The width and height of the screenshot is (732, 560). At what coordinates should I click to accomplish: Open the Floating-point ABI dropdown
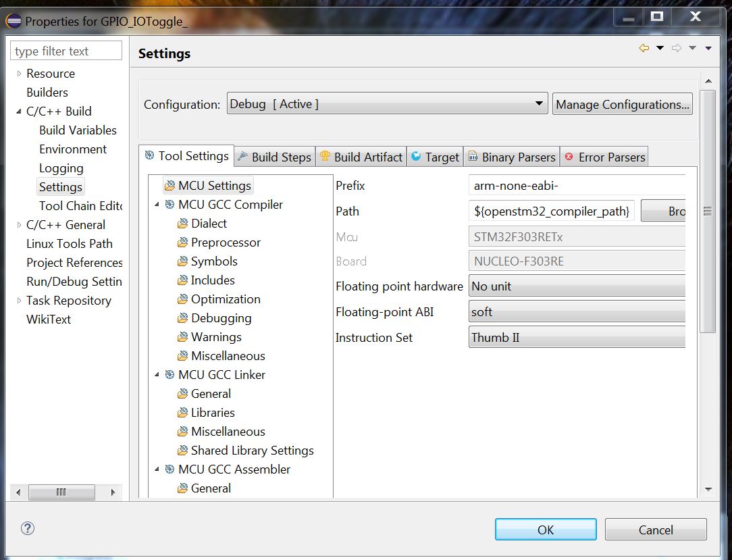click(577, 311)
